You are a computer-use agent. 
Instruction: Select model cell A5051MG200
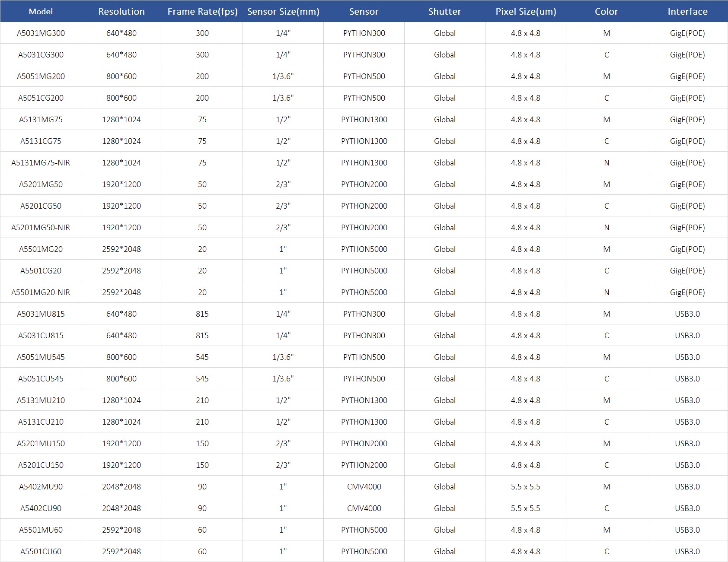coord(41,76)
